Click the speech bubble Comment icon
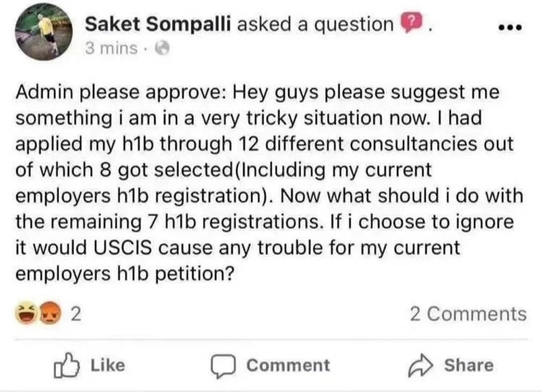 coord(222,365)
